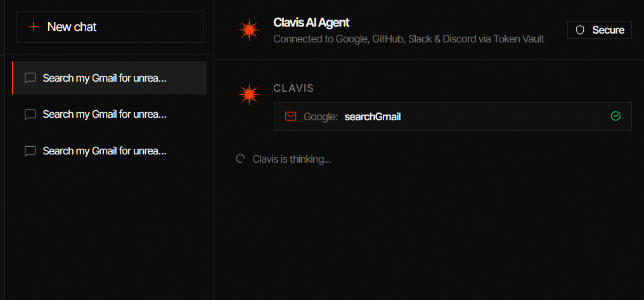
Task: Click the chat bubble icon of the third conversation
Action: click(x=30, y=151)
